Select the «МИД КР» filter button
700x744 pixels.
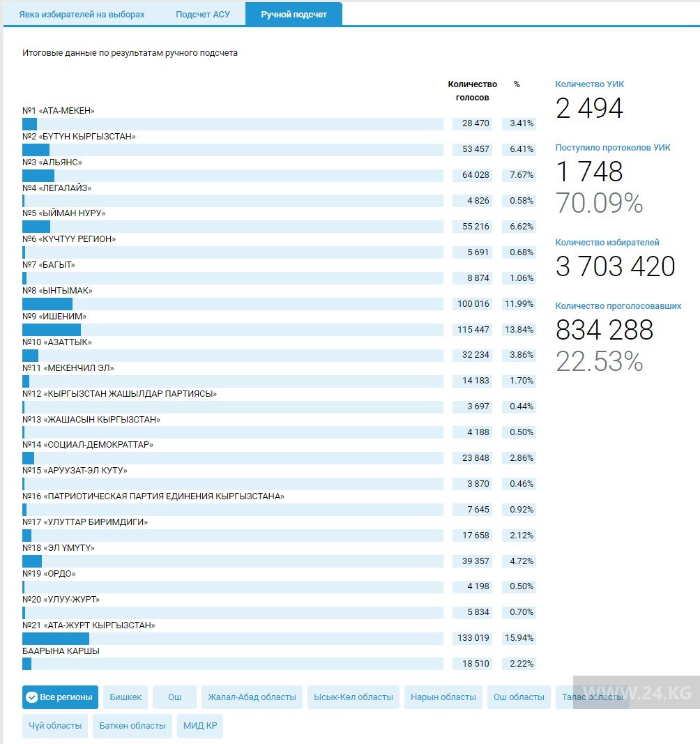tap(199, 726)
